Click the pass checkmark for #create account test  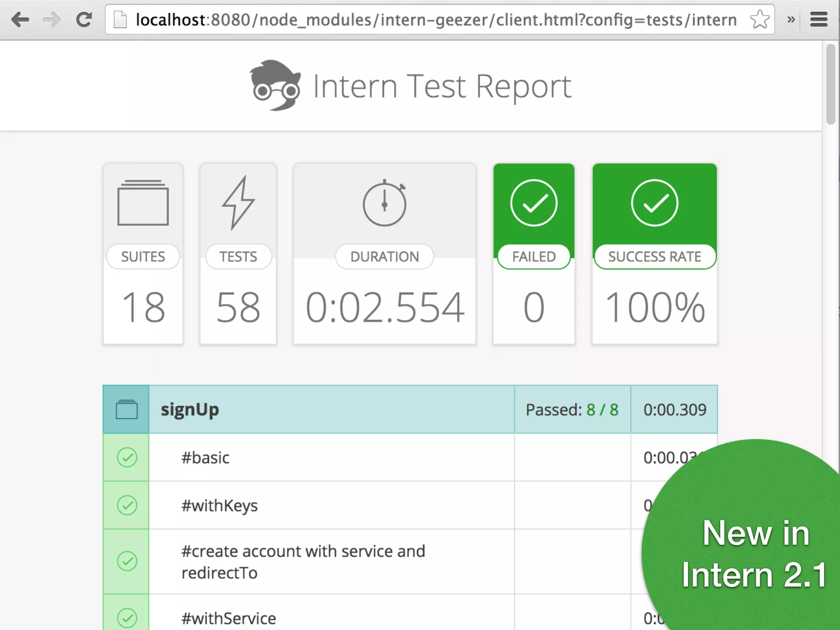[127, 561]
